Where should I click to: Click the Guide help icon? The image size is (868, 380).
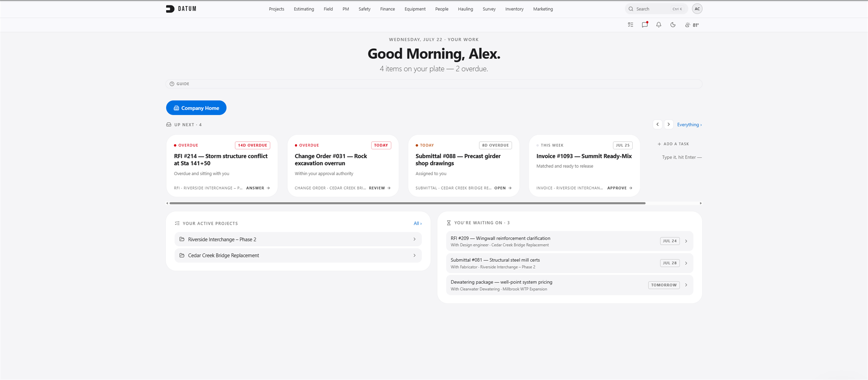(172, 84)
